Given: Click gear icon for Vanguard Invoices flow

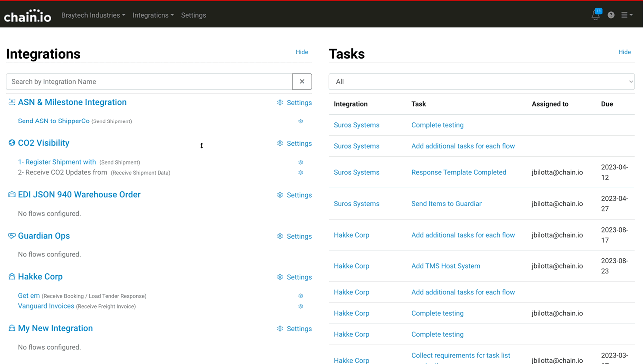Looking at the screenshot, I should 301,306.
